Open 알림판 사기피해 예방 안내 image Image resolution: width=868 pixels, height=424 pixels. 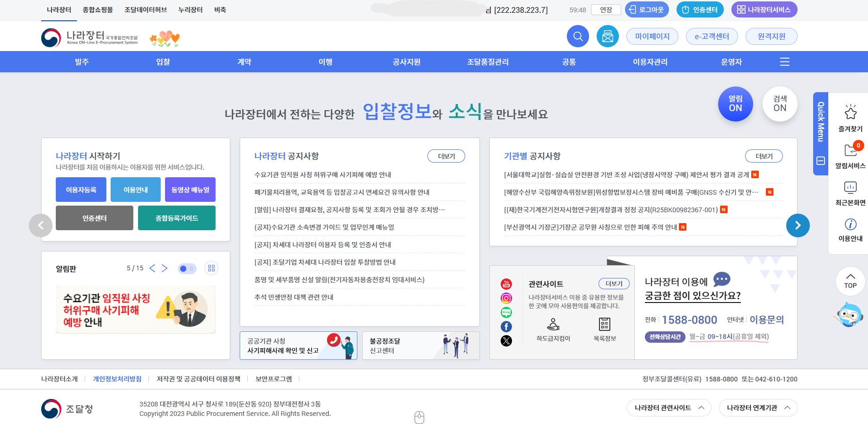point(136,310)
